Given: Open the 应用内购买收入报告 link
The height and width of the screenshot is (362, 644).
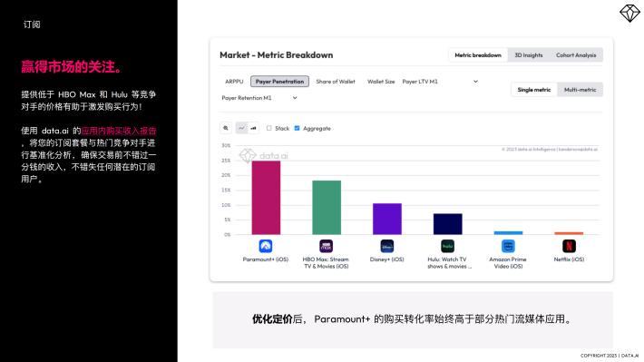Looking at the screenshot, I should coord(119,131).
